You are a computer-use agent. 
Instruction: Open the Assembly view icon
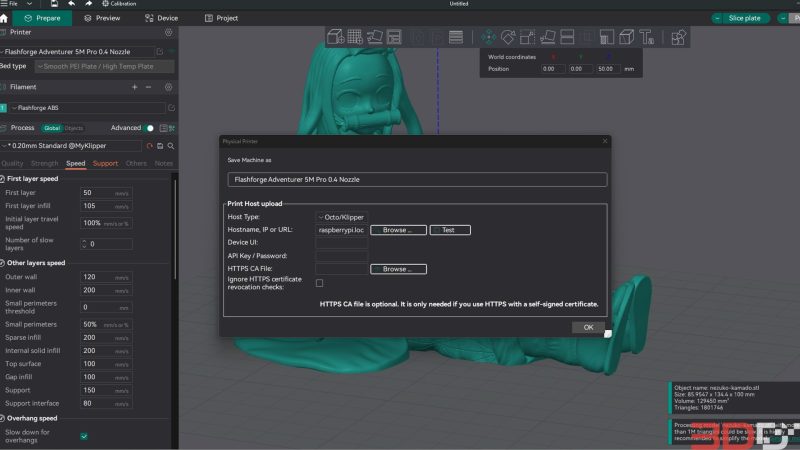pyautogui.click(x=678, y=37)
